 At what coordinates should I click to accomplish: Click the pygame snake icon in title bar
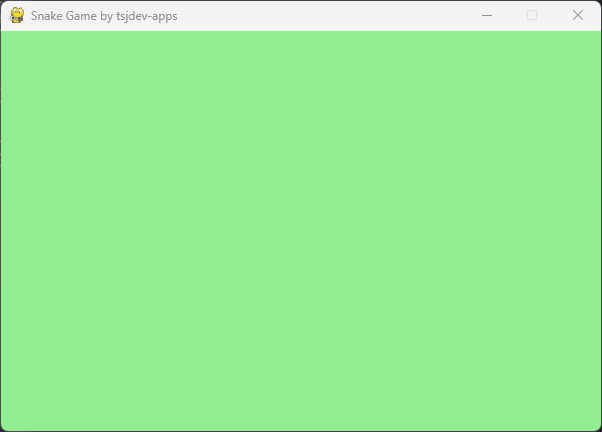pyautogui.click(x=17, y=15)
